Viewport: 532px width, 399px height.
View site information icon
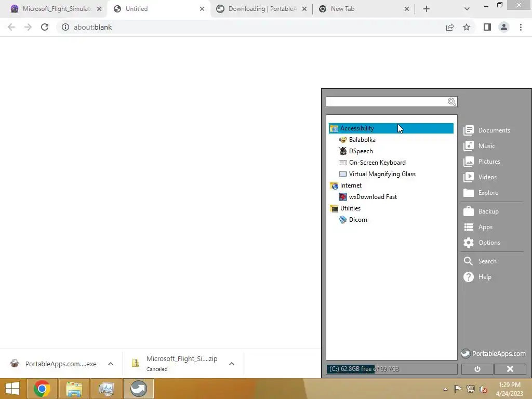pos(65,27)
